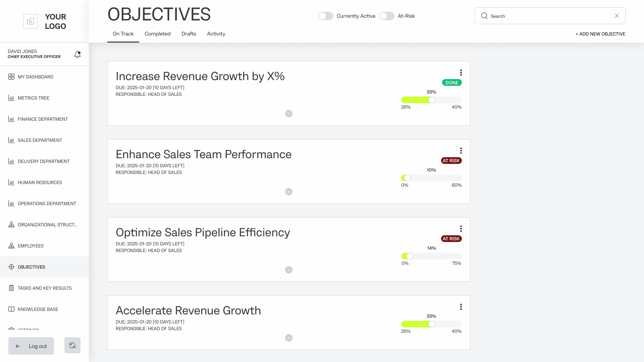Open Metrics Tree chart icon
This screenshot has height=362, width=644.
(x=11, y=98)
